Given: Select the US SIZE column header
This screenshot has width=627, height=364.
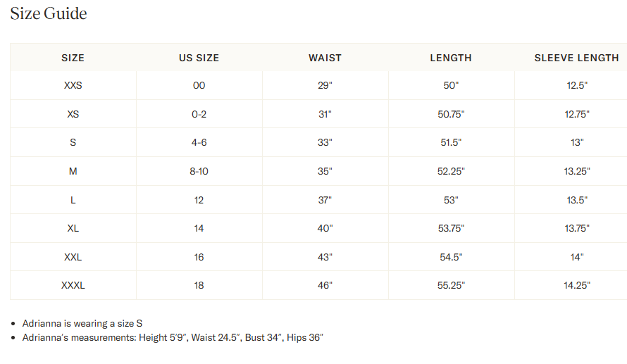Looking at the screenshot, I should pos(199,58).
